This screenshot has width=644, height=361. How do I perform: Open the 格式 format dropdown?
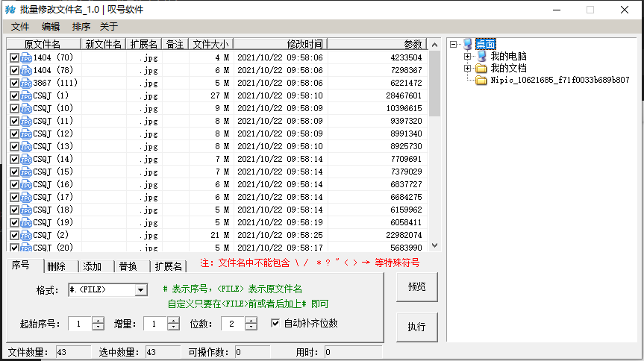[x=141, y=290]
